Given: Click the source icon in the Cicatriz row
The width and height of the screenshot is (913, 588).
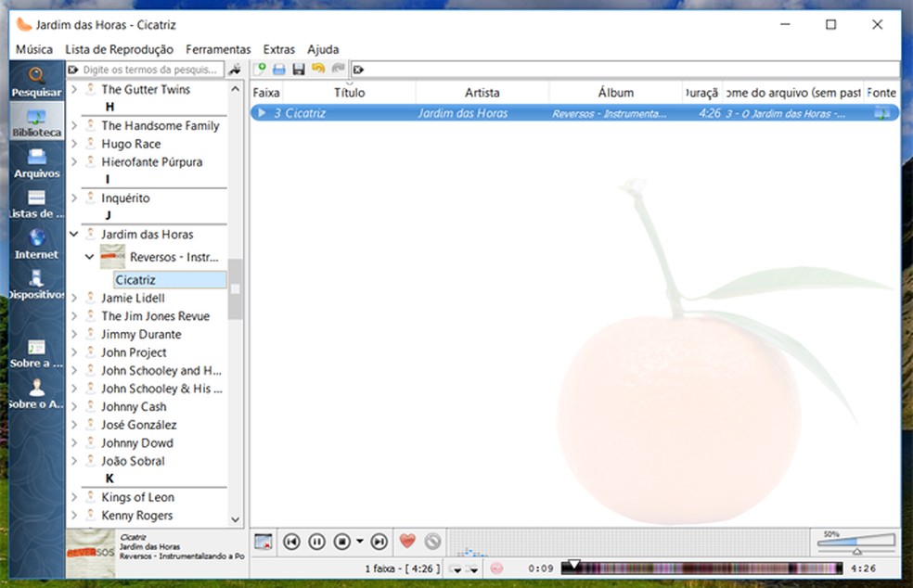Looking at the screenshot, I should (x=881, y=113).
